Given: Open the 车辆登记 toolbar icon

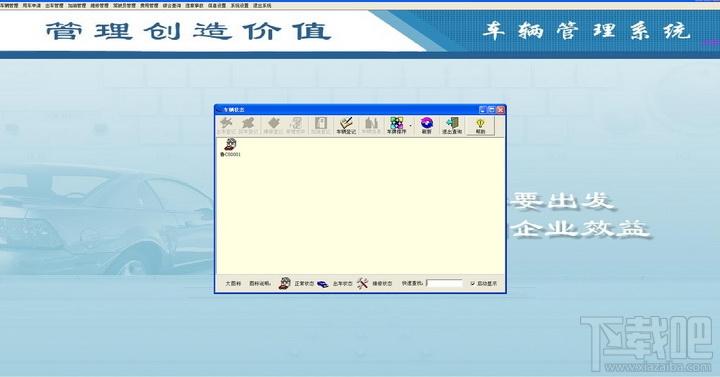Looking at the screenshot, I should point(346,125).
